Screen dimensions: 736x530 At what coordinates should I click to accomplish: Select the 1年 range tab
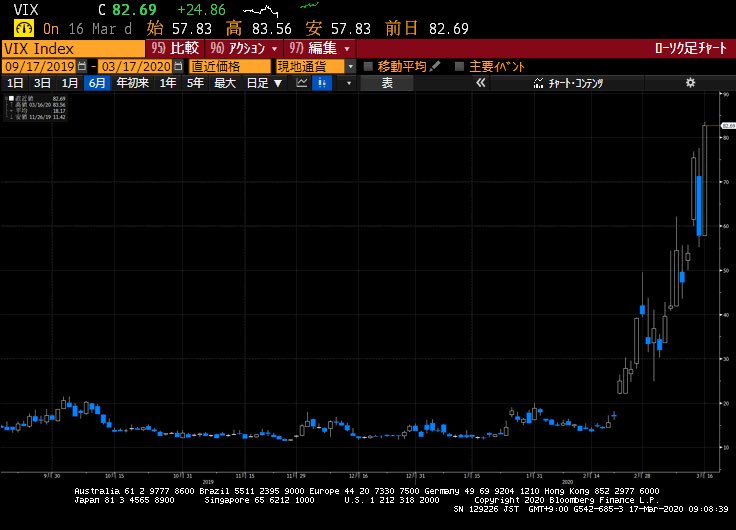[x=168, y=83]
